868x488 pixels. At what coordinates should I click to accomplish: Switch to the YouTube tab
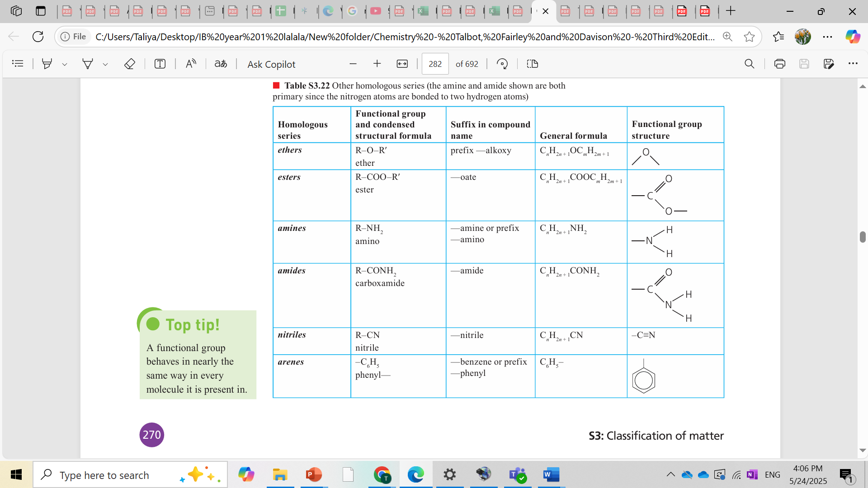click(x=376, y=11)
